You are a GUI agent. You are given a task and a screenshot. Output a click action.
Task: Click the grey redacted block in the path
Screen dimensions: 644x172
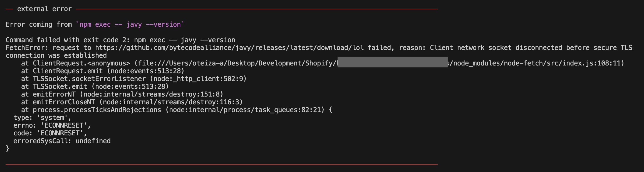[x=392, y=62]
